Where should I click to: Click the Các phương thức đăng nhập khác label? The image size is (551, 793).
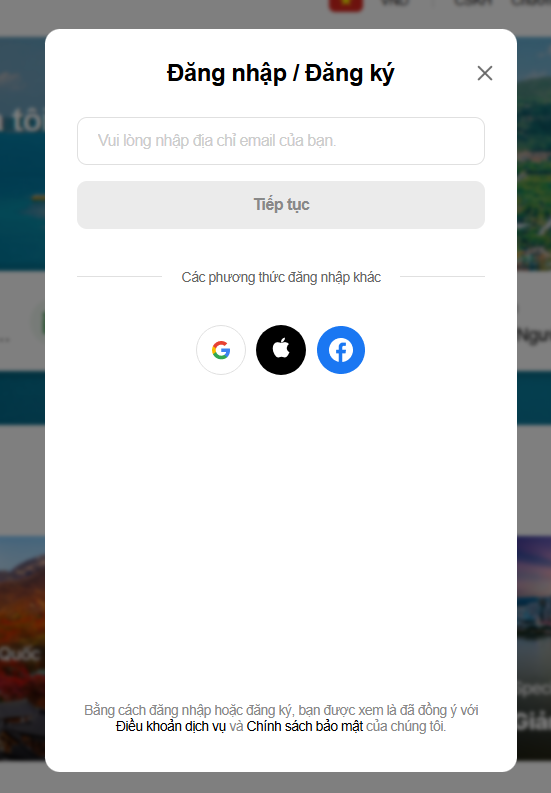(281, 277)
